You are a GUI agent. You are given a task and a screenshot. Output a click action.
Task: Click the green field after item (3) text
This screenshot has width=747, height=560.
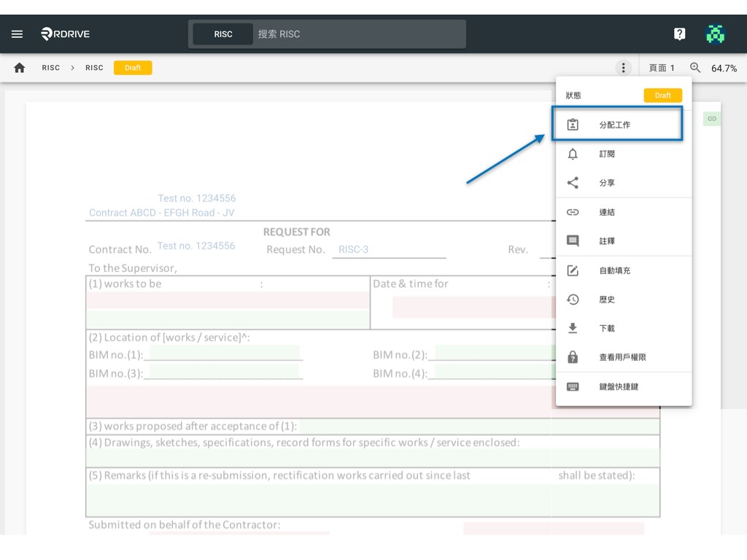click(479, 426)
